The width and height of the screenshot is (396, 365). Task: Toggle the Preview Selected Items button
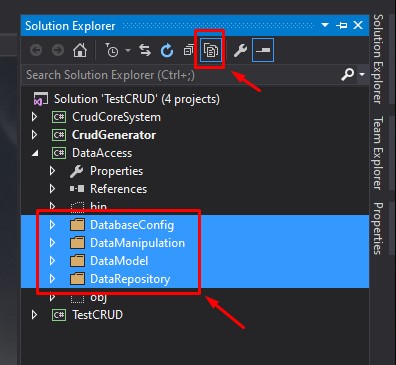(263, 50)
